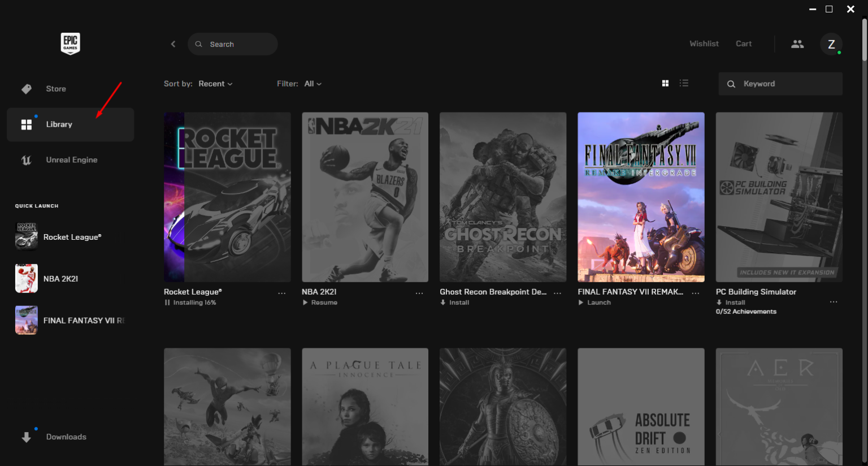The width and height of the screenshot is (868, 466).
Task: Open NBA 2K21 three-dot options
Action: 419,293
